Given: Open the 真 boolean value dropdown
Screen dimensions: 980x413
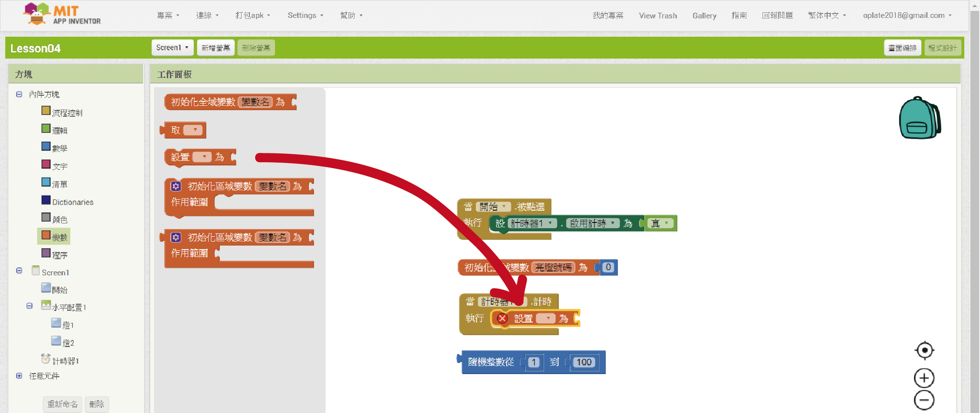Looking at the screenshot, I should 666,223.
